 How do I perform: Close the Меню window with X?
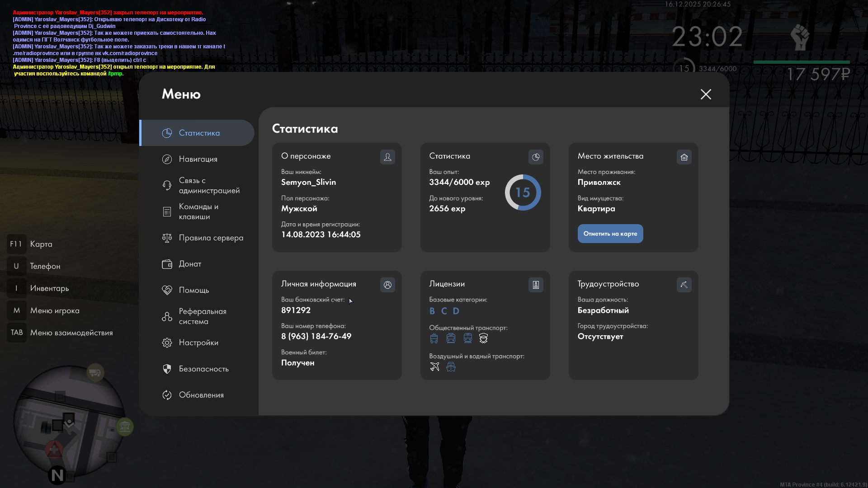[706, 94]
